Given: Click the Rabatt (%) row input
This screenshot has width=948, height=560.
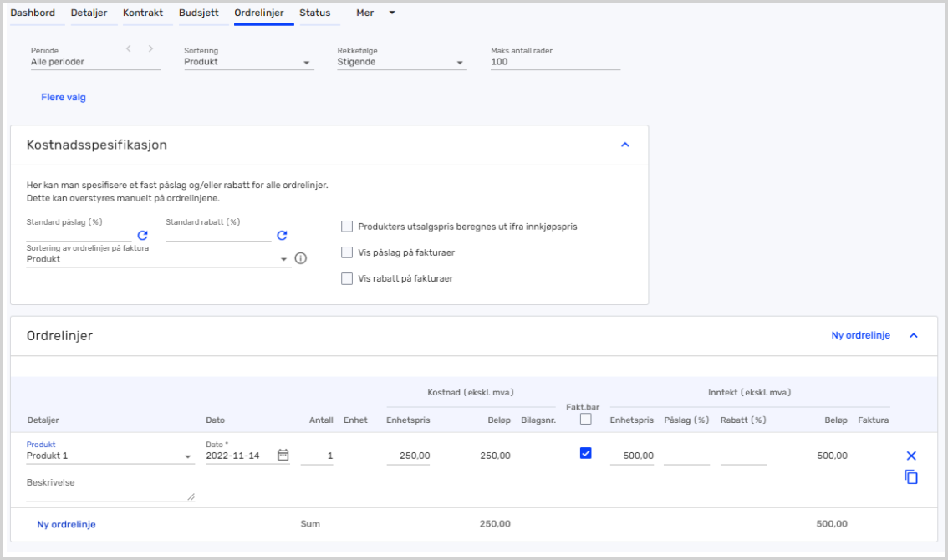Looking at the screenshot, I should click(x=744, y=456).
